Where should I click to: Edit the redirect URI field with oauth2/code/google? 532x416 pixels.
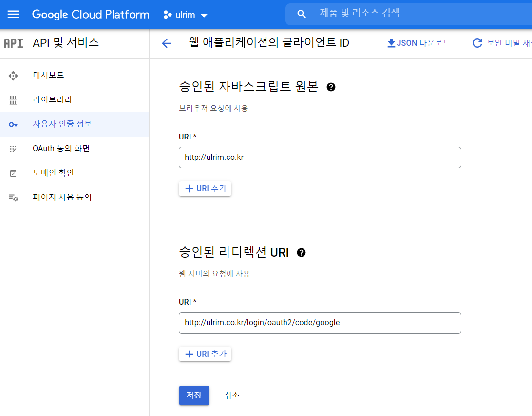coord(320,323)
